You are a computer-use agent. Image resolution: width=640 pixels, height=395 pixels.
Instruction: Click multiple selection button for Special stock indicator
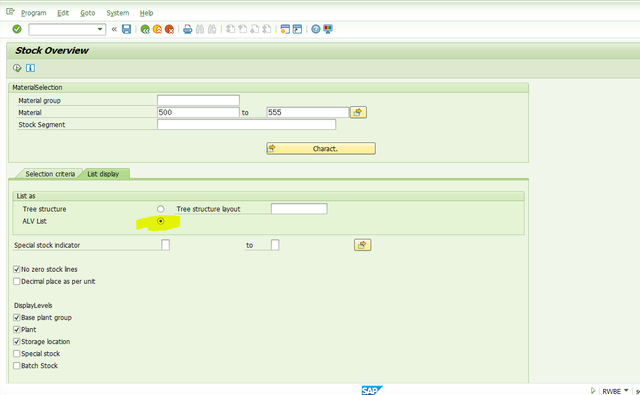(x=362, y=245)
